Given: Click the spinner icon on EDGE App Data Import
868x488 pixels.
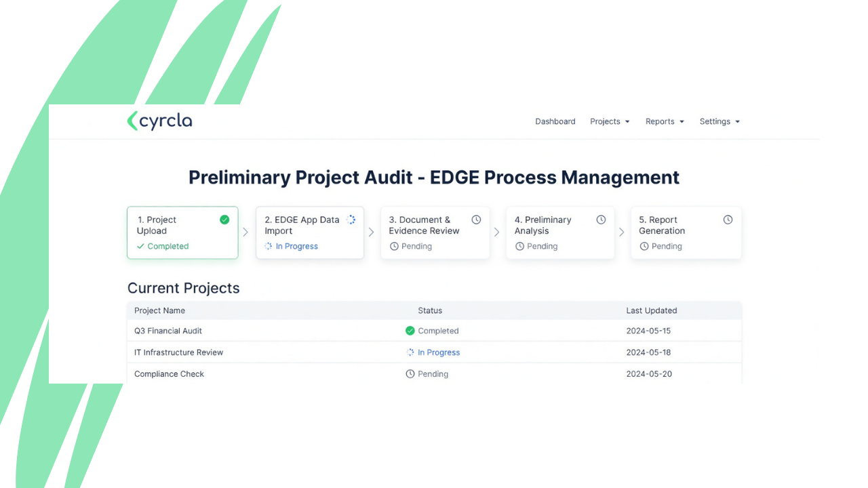Looking at the screenshot, I should [351, 220].
